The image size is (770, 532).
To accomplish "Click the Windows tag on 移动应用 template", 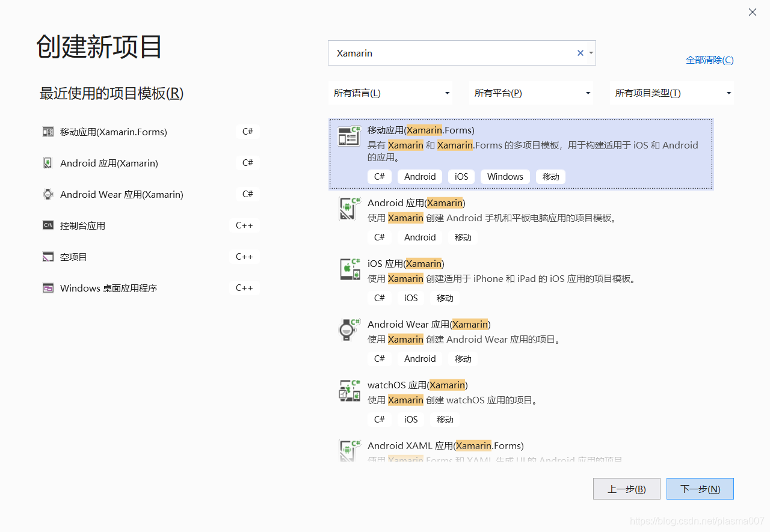I will (505, 177).
